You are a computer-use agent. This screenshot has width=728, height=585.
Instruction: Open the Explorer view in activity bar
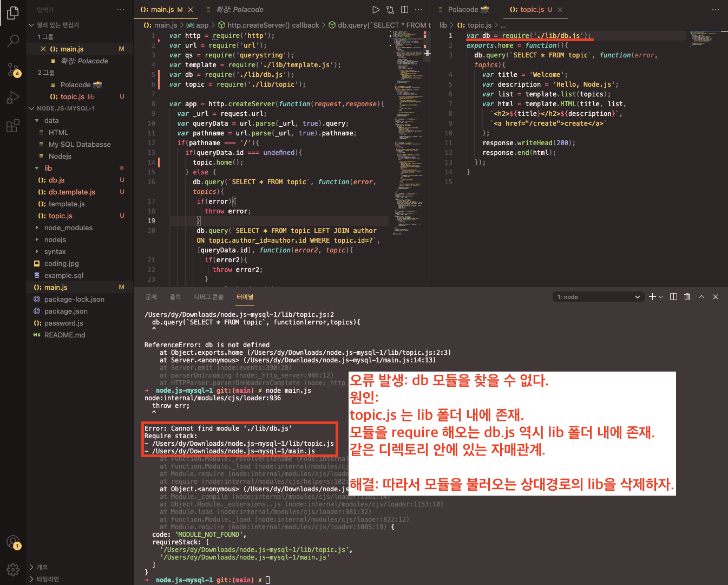[x=13, y=12]
